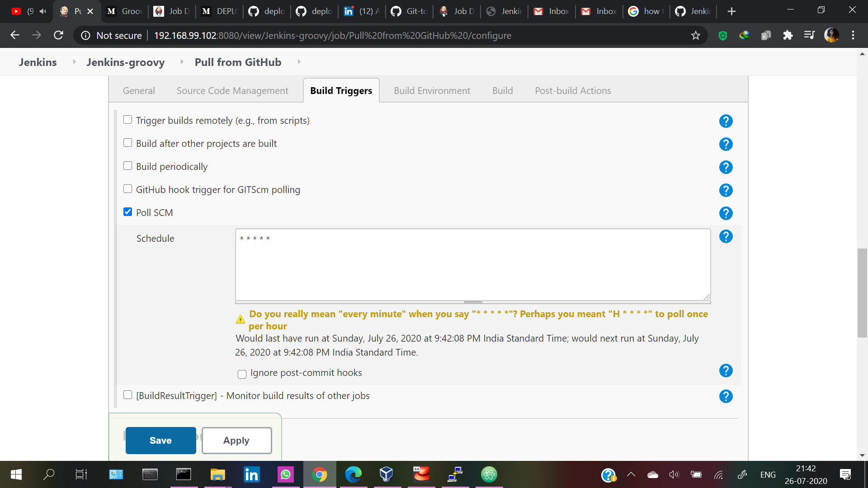Go to Post-build Actions tab

[573, 90]
